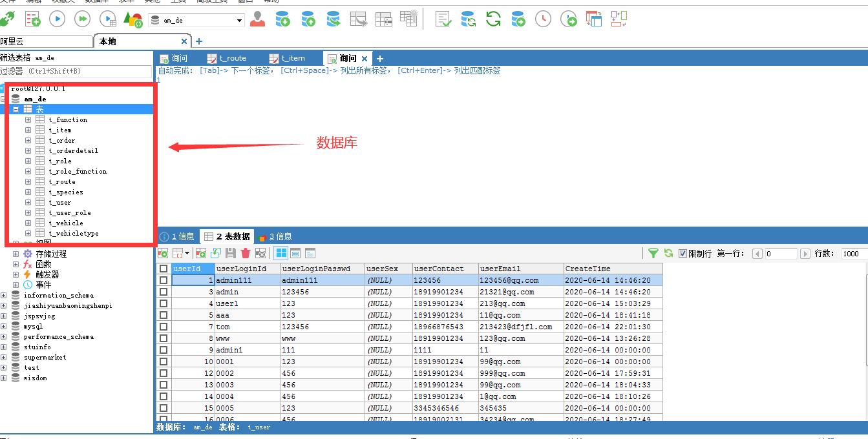Image resolution: width=868 pixels, height=439 pixels.
Task: Open the am_de database dropdown
Action: tap(239, 21)
